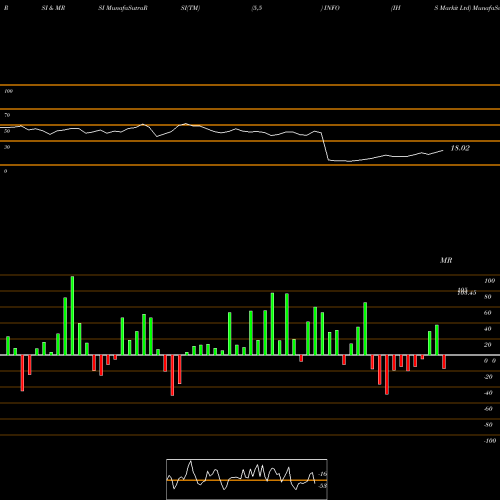Click the MR axis label -40

point(488,393)
